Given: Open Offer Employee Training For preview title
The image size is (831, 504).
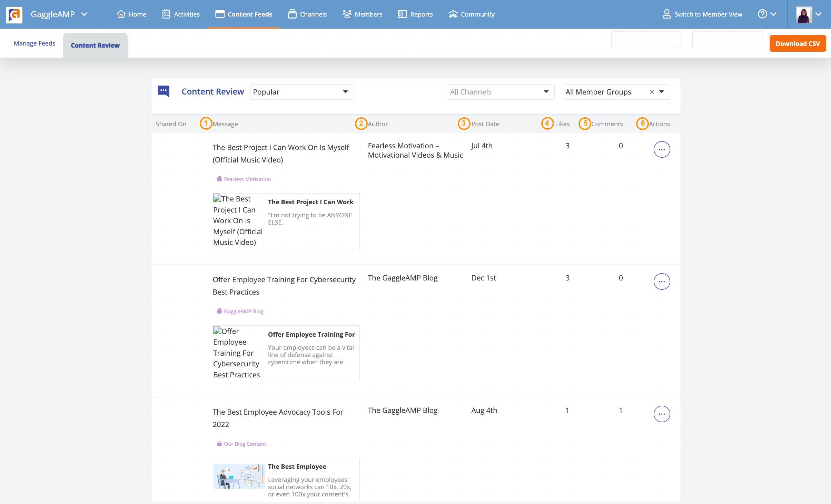Looking at the screenshot, I should [311, 334].
